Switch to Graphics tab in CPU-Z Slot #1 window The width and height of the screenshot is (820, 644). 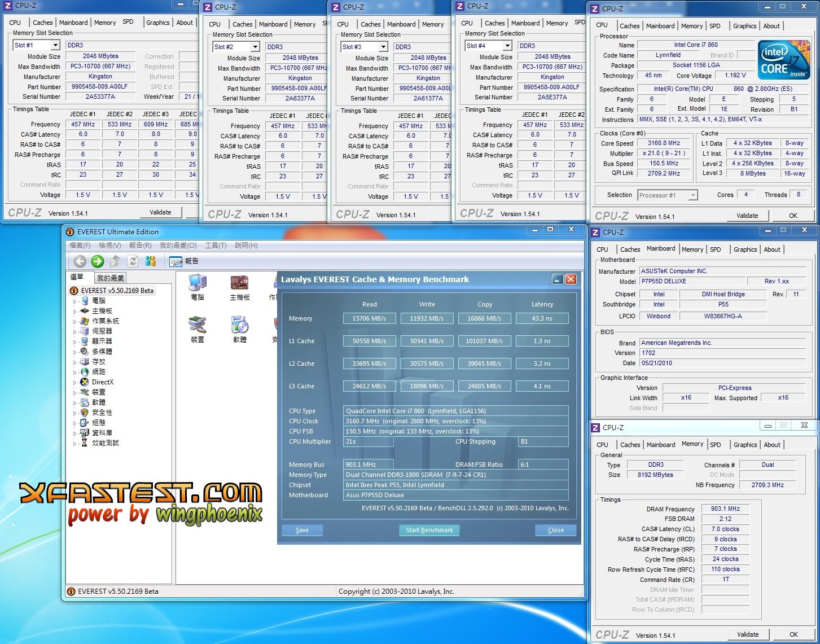coord(158,23)
